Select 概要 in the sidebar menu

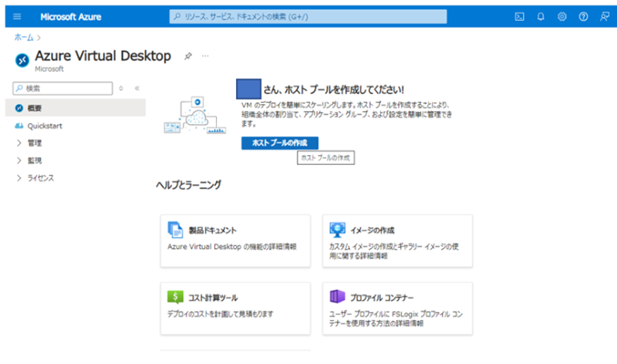click(75, 108)
